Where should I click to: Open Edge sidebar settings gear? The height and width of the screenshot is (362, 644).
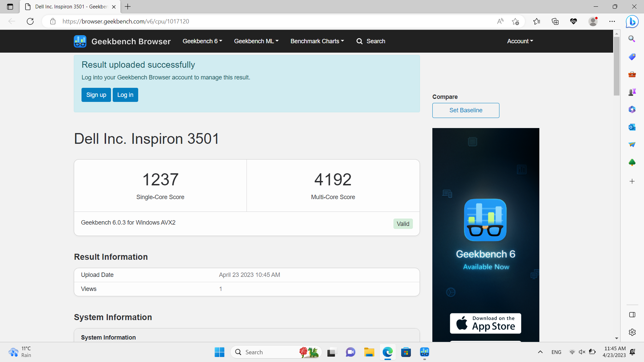632,332
